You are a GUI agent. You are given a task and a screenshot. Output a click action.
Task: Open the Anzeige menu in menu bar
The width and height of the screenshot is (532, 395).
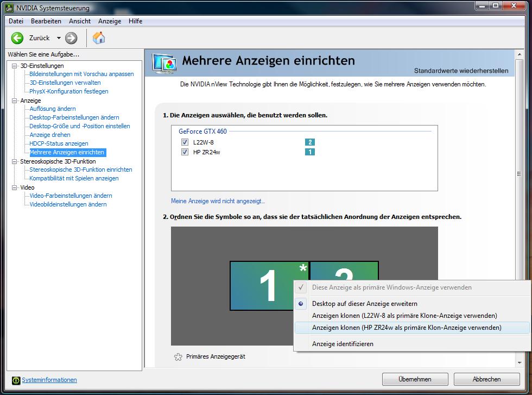click(x=110, y=21)
